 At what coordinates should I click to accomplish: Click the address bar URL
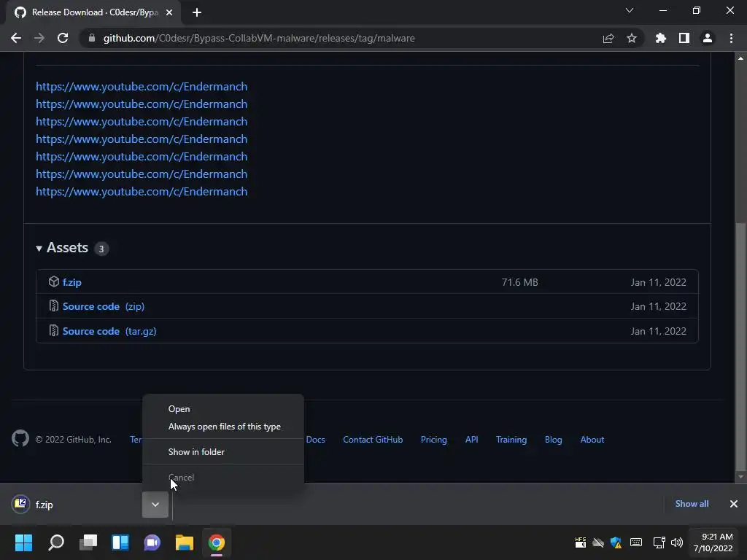(x=259, y=38)
